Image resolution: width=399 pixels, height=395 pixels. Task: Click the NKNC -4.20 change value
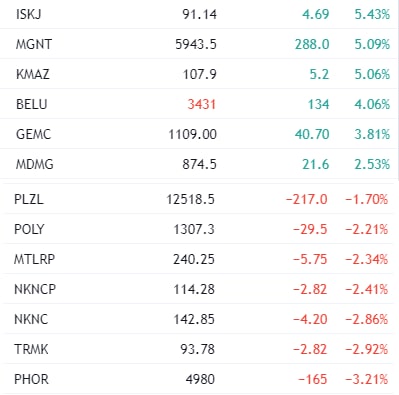tap(310, 319)
